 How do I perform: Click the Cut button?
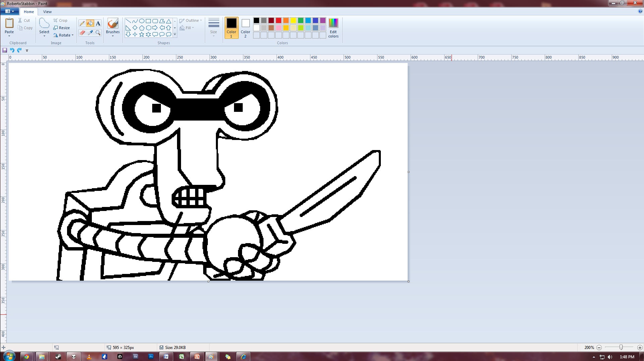[24, 20]
